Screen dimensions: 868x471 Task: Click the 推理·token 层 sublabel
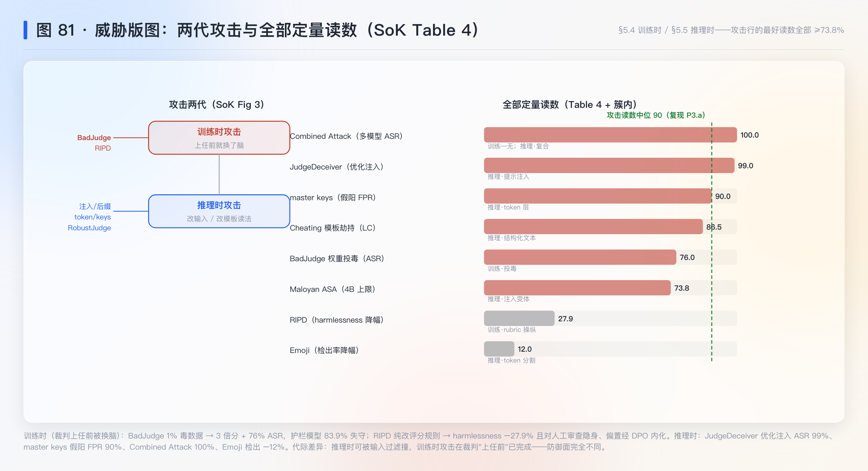(x=508, y=207)
